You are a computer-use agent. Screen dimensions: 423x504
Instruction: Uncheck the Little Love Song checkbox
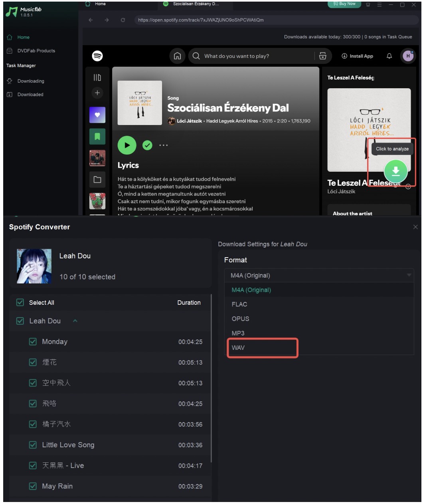pos(33,445)
